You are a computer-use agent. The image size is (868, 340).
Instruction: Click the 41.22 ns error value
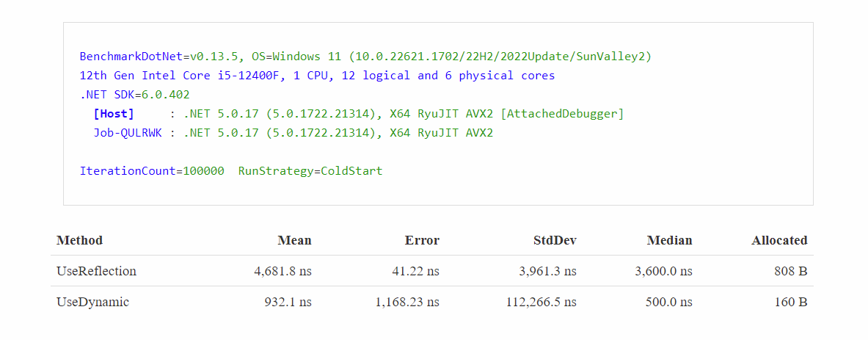[416, 271]
